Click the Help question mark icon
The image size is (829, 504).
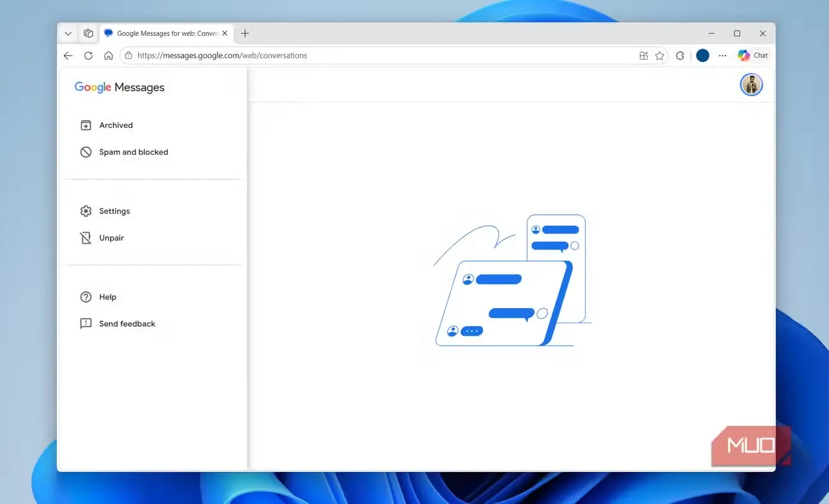pos(86,297)
